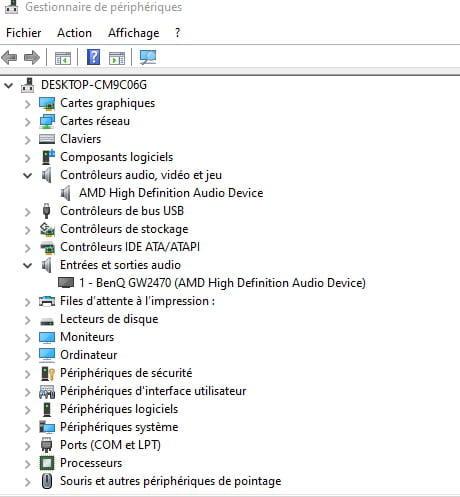Screen dimensions: 460x497
Task: Collapse Entrées et sorties audio branch
Action: pos(28,265)
